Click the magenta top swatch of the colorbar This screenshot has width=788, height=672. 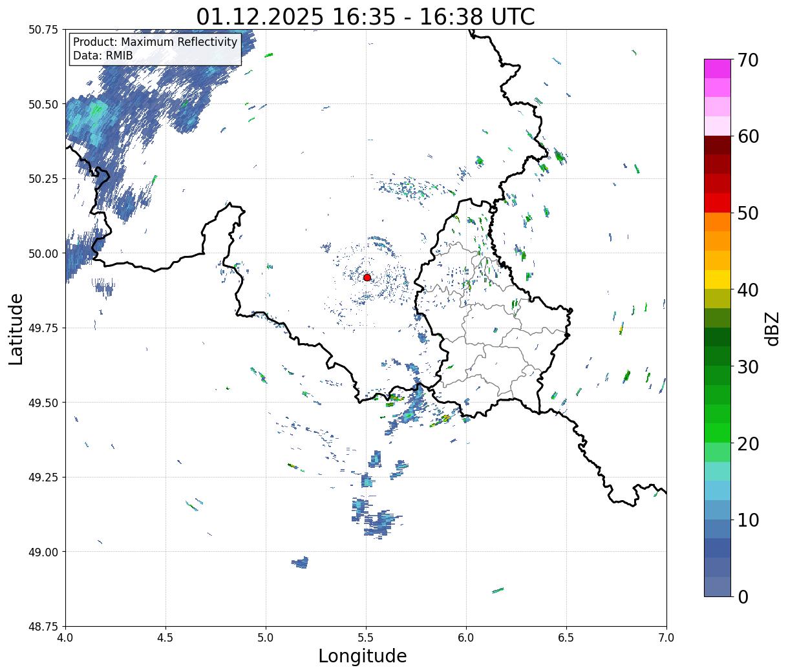tap(718, 68)
